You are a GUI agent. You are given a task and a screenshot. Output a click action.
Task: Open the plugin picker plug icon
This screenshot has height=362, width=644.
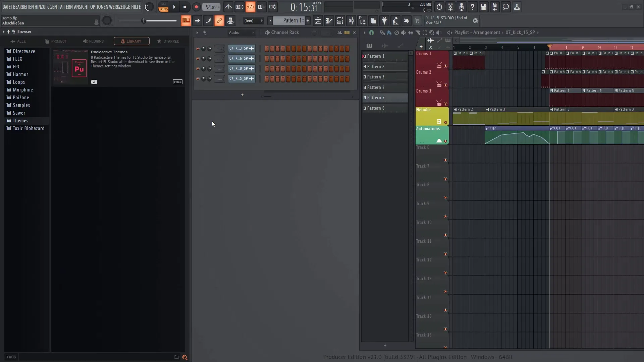(x=384, y=21)
